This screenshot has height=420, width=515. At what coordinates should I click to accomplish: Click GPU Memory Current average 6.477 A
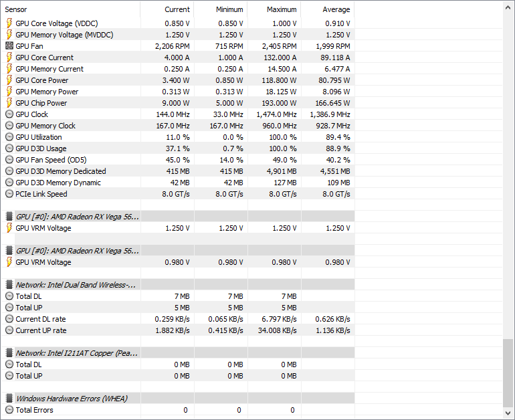(x=337, y=69)
